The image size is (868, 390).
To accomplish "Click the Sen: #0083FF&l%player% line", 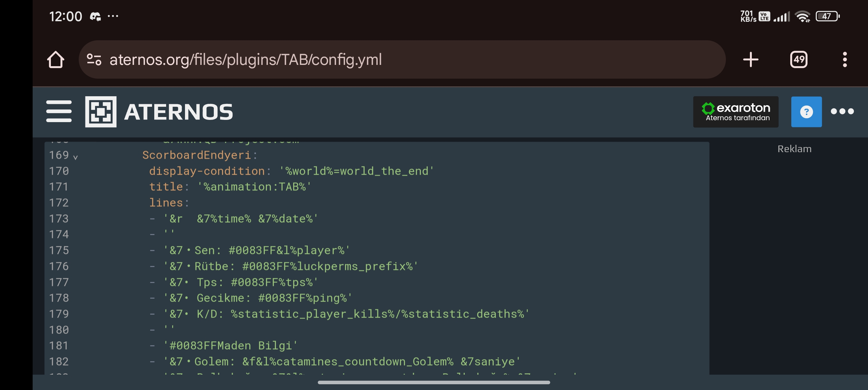I will (256, 250).
